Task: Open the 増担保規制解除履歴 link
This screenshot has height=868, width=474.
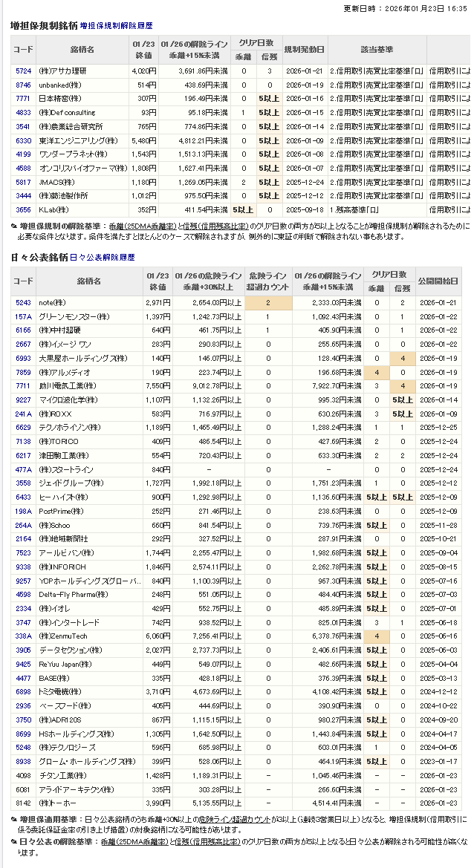Action: (x=117, y=25)
